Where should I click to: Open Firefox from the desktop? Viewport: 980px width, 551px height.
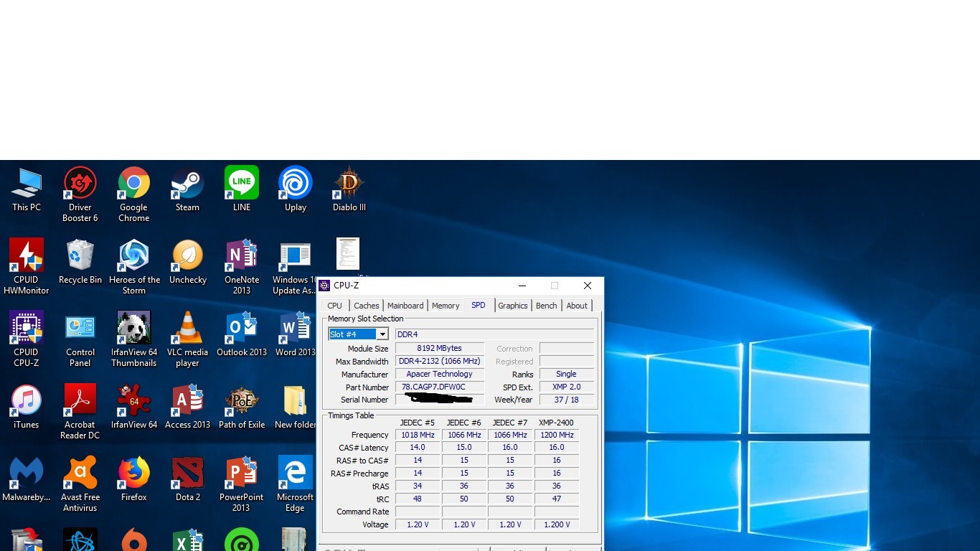(x=134, y=479)
